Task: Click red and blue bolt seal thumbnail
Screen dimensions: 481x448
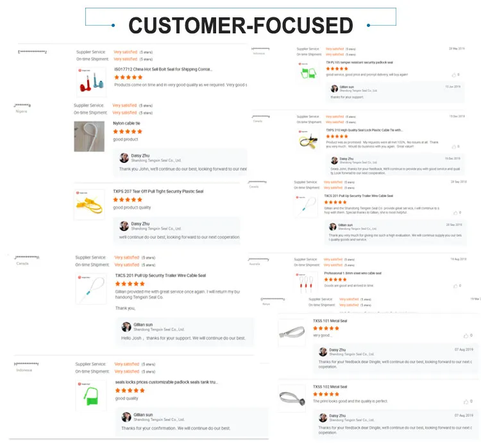Action: coord(88,82)
